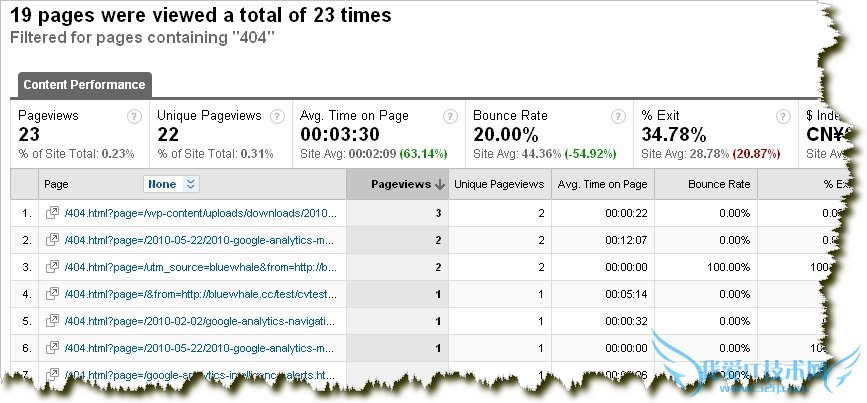Image resolution: width=867 pixels, height=403 pixels.
Task: Open the wp-content/uploads/downloads 404 page link
Action: coord(199,213)
